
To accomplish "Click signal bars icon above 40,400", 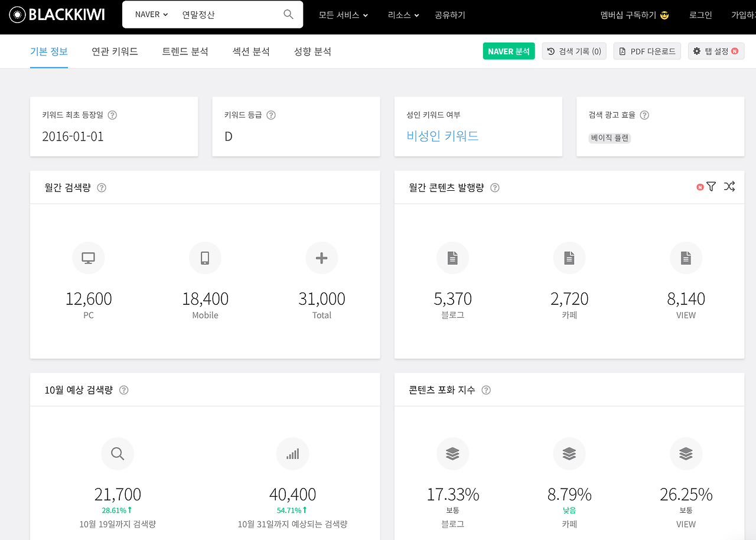I will click(292, 454).
